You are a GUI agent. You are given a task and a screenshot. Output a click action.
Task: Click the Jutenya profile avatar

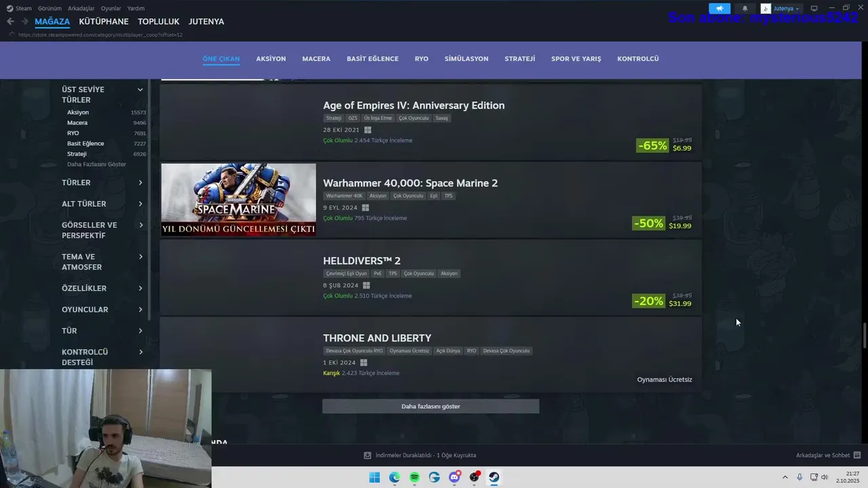click(766, 8)
